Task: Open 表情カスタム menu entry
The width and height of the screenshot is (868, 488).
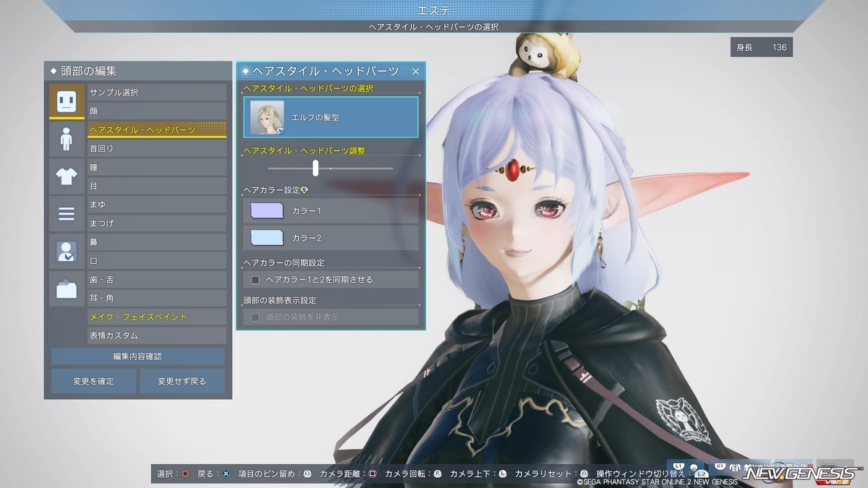Action: 157,335
